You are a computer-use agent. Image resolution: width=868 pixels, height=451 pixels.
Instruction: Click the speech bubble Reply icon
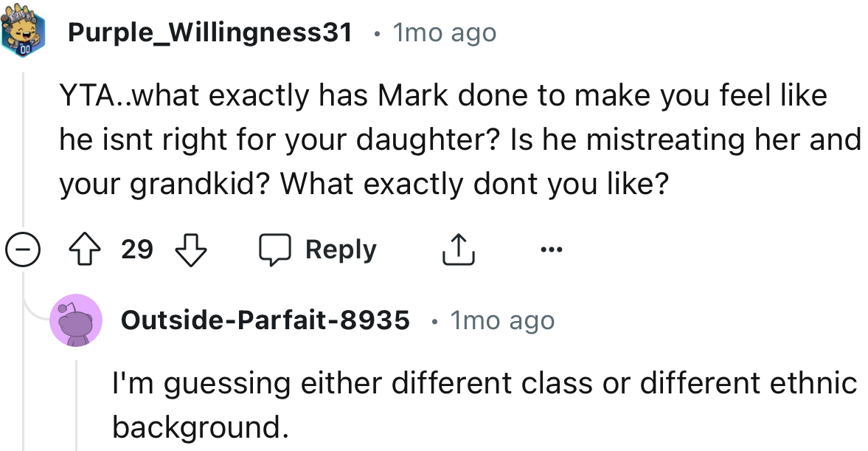pyautogui.click(x=277, y=249)
